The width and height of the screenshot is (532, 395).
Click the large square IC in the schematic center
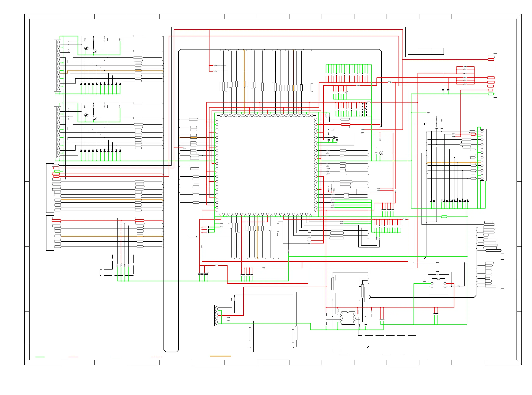coord(266,165)
